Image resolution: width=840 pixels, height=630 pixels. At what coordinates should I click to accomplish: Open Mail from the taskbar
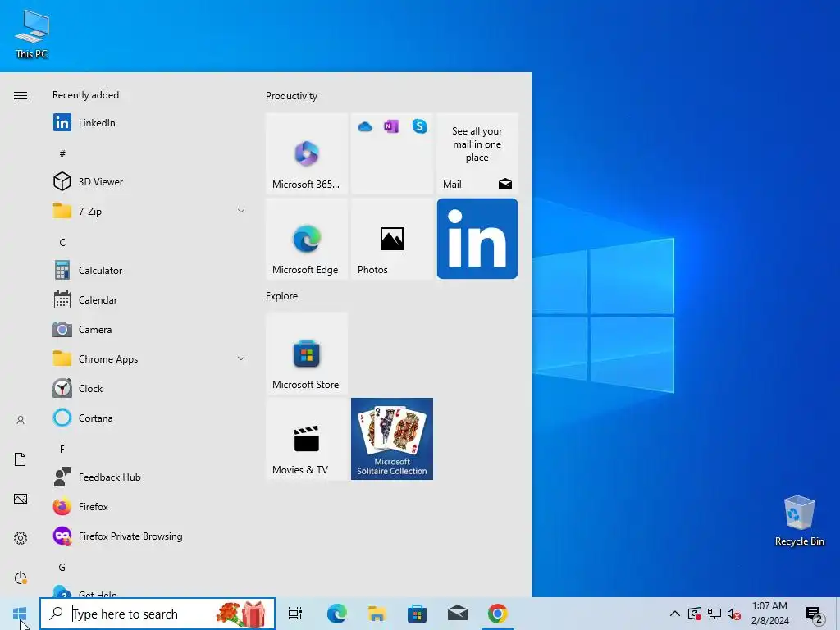(458, 614)
